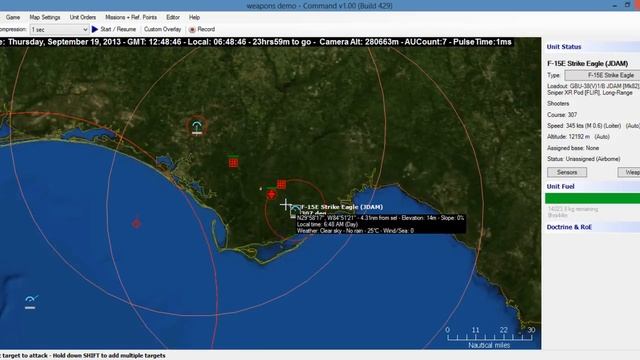The image size is (640, 360).
Task: Click the Start / Resume play icon
Action: (x=95, y=29)
